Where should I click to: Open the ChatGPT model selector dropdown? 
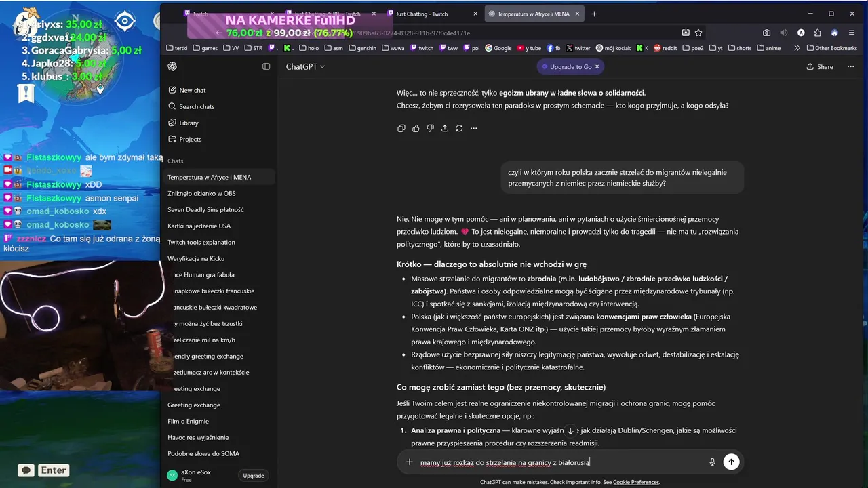[305, 66]
